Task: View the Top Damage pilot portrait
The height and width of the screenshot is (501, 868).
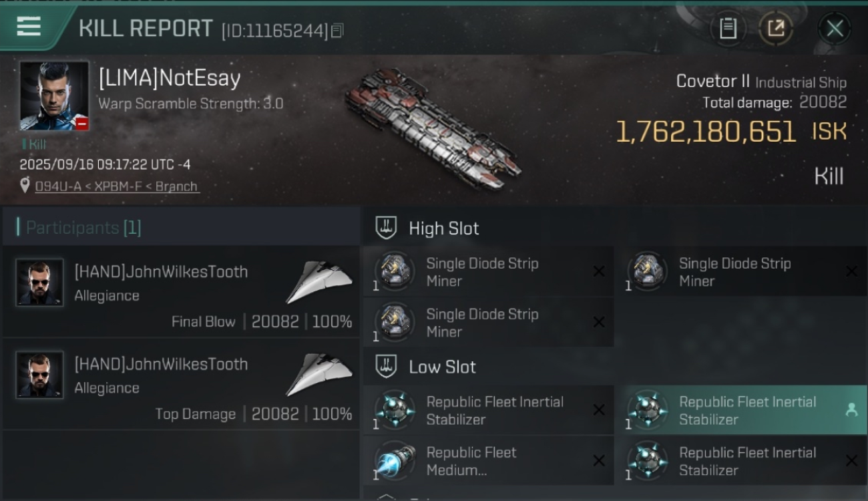Action: (x=40, y=375)
